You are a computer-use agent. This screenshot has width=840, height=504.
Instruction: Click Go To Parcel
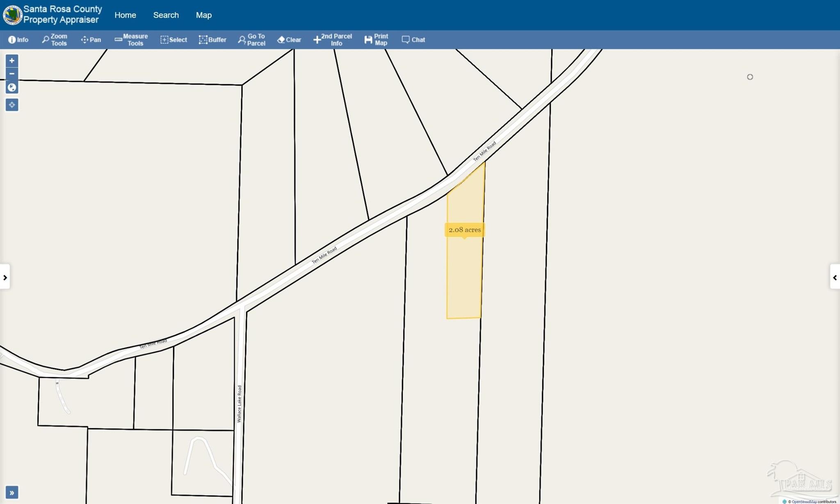(252, 40)
